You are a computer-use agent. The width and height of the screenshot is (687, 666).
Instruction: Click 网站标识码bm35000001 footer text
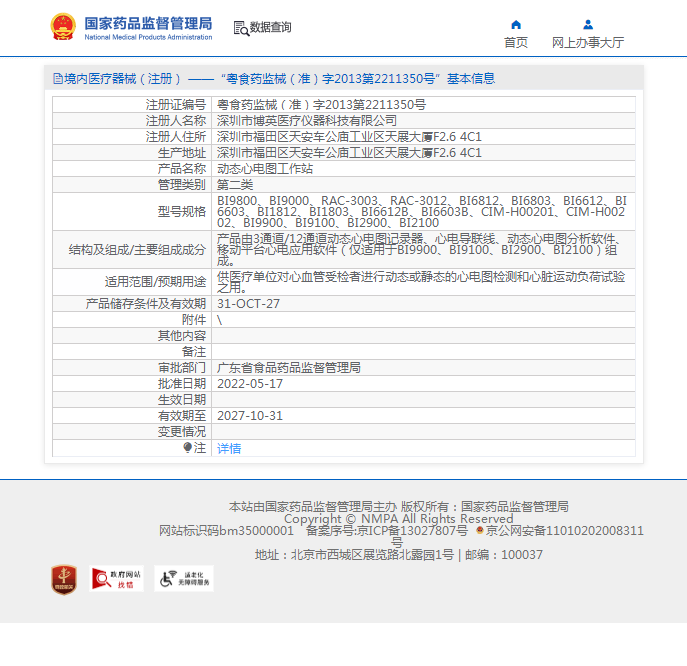point(226,531)
